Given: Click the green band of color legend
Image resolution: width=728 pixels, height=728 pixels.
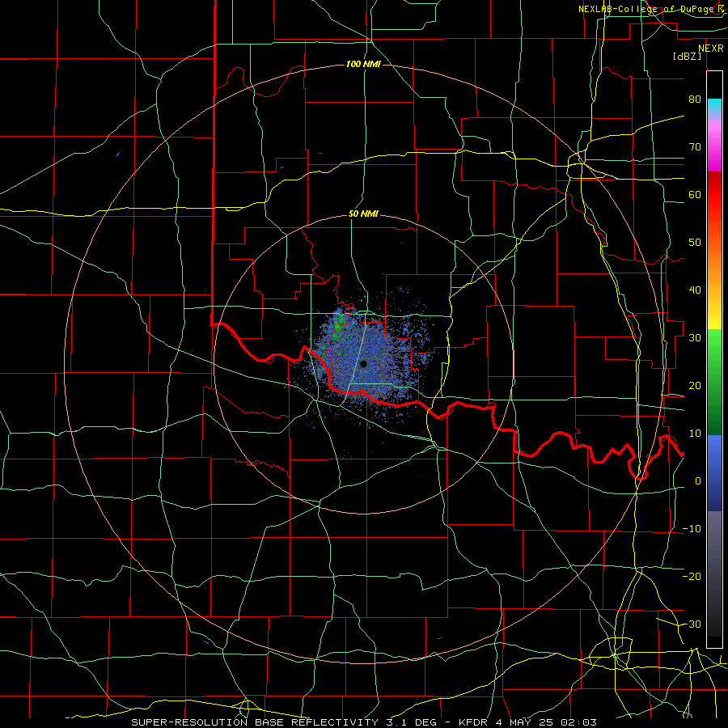Looking at the screenshot, I should [714, 382].
